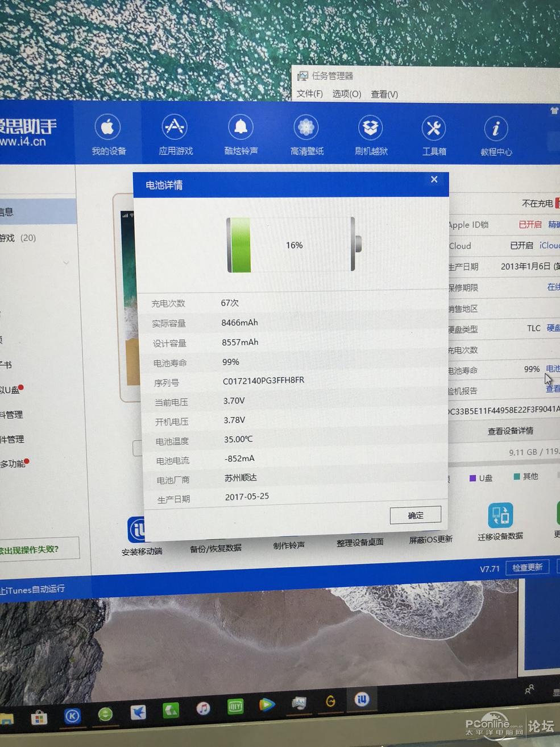Image resolution: width=560 pixels, height=747 pixels.
Task: Click battery production date 2017-05-25
Action: [x=247, y=497]
